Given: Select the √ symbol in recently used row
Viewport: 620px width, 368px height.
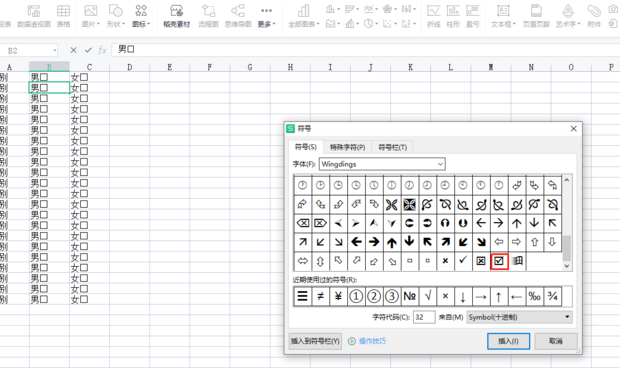Looking at the screenshot, I should click(427, 296).
